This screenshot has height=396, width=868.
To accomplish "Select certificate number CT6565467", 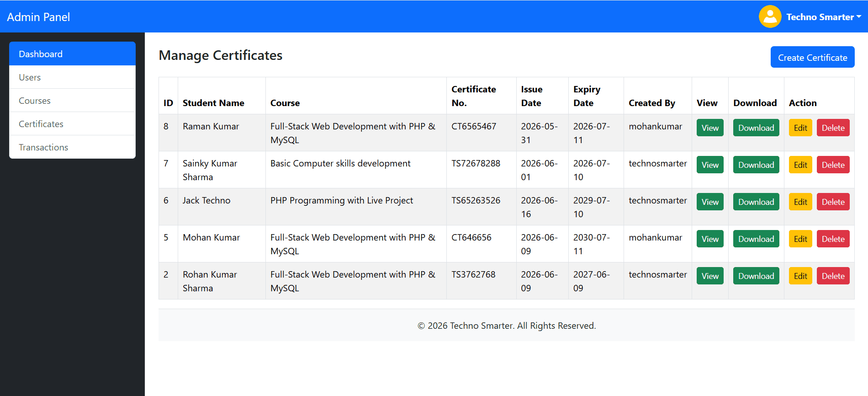I will click(x=474, y=126).
